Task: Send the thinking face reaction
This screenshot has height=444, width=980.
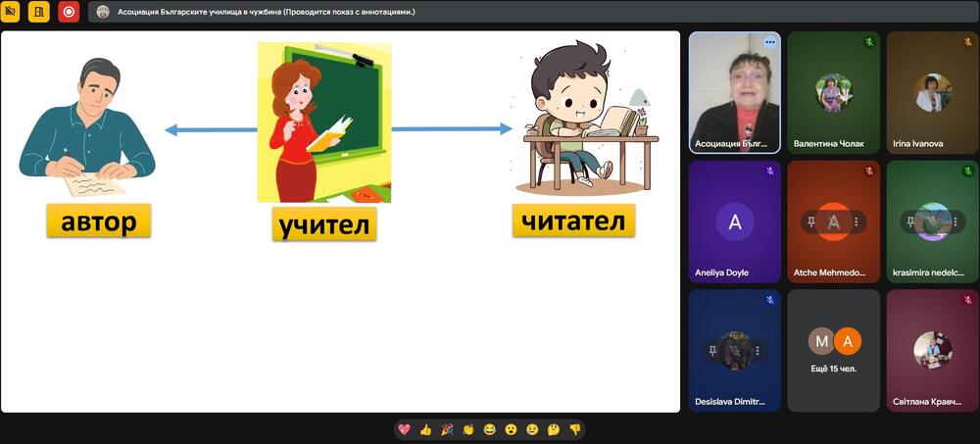Action: (x=554, y=429)
